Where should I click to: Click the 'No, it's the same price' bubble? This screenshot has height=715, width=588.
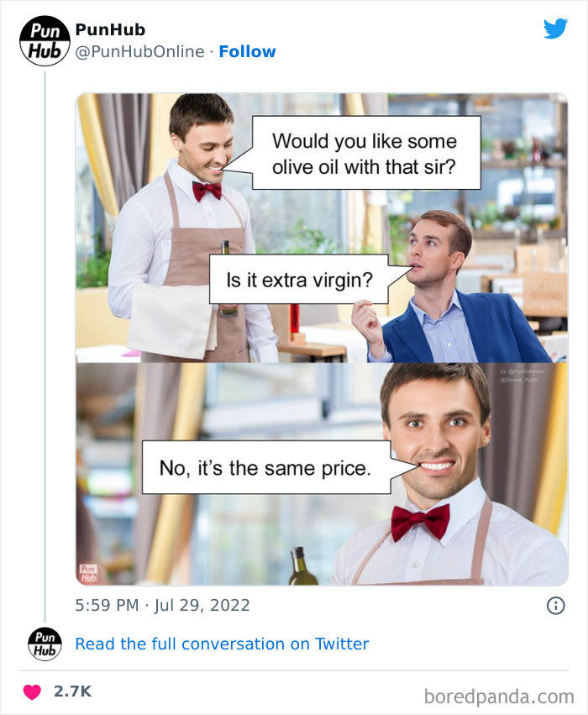[268, 468]
